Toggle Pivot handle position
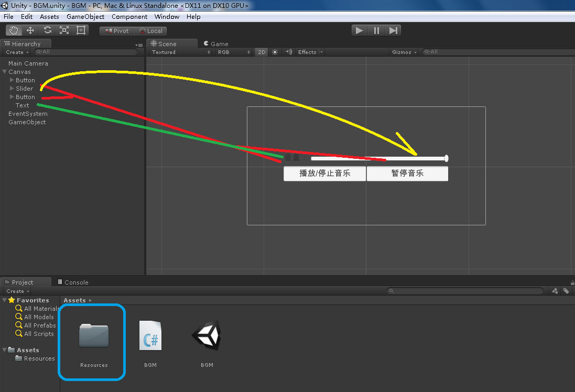Screen dimensions: 575x392 (x=116, y=31)
